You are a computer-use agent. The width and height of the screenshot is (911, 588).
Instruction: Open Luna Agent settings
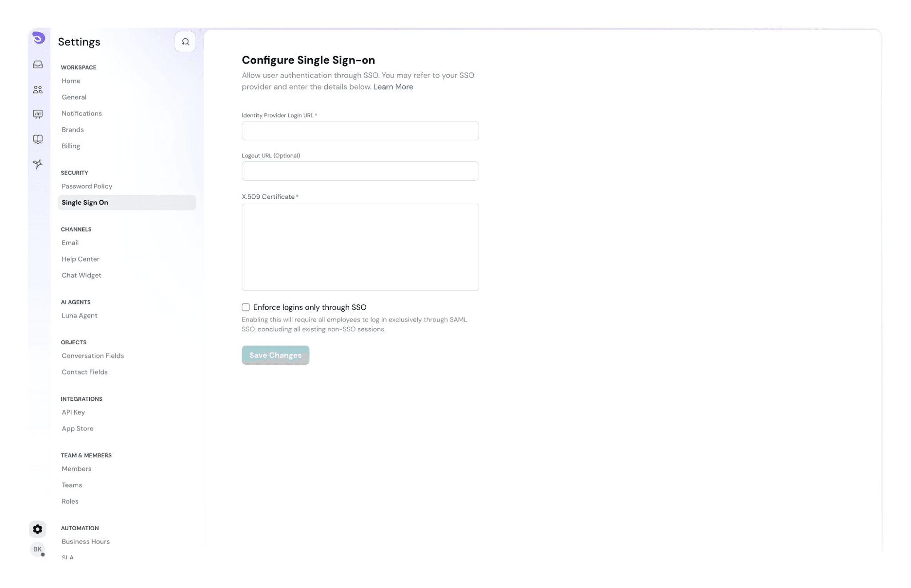[x=80, y=316]
